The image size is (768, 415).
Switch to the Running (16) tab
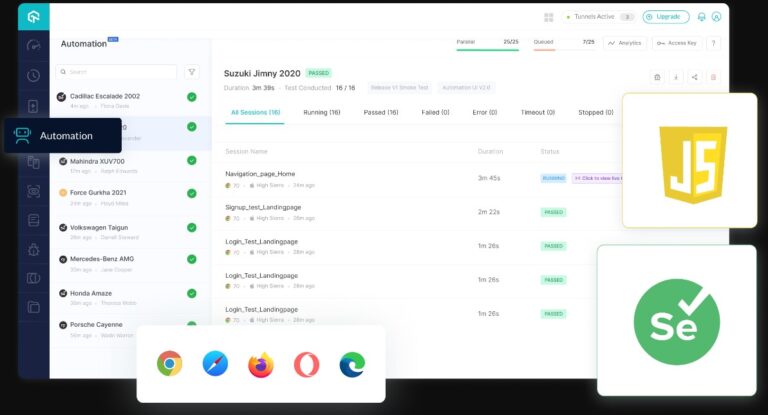[x=322, y=113]
